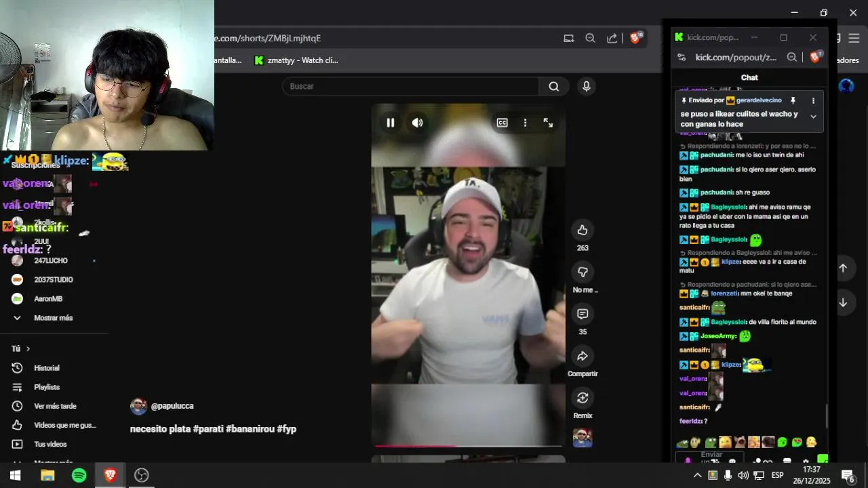Collapse the pinned message chevron
868x488 pixels.
coord(813,117)
